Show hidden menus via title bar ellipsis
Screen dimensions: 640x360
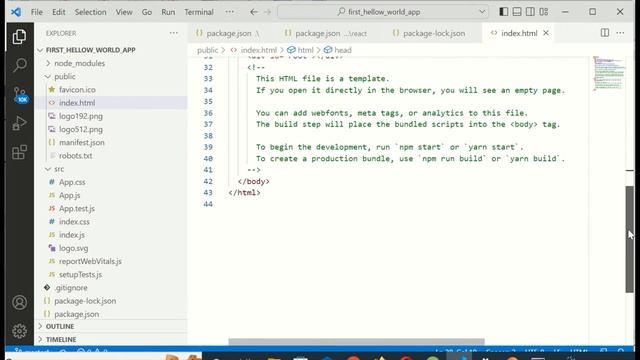[x=230, y=12]
